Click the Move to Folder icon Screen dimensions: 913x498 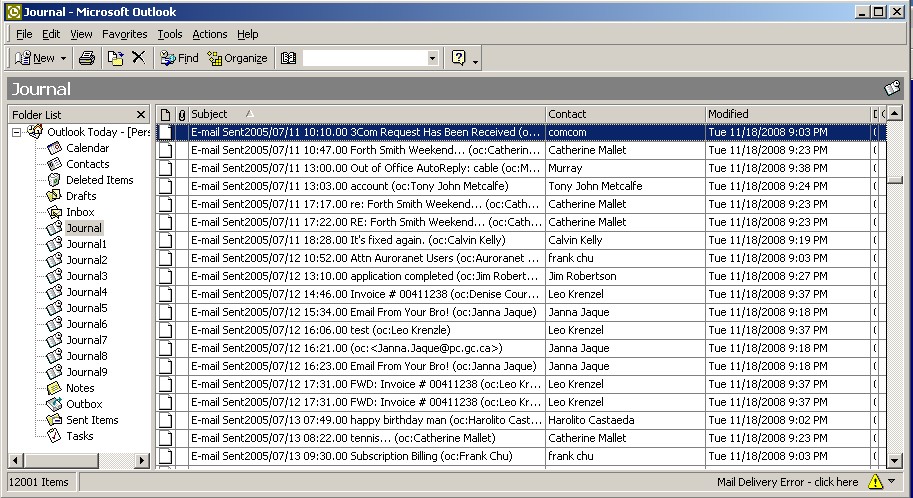(115, 58)
